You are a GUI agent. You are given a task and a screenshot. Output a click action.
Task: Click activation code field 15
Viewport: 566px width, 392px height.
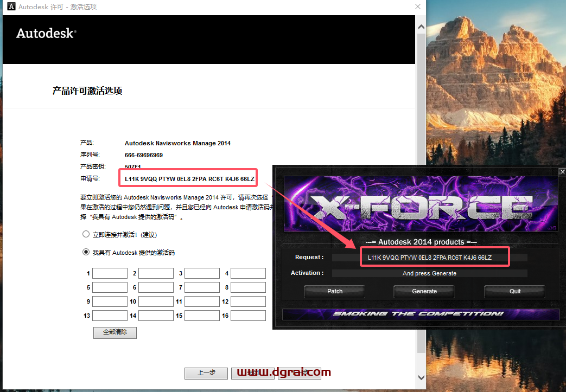click(x=202, y=315)
